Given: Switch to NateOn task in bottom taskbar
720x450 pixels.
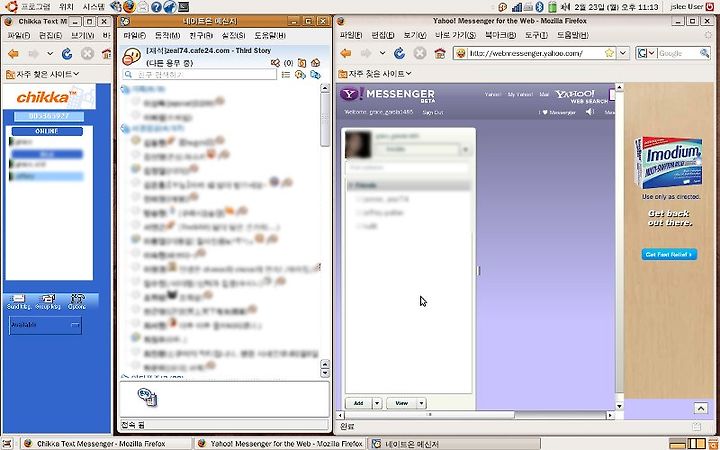Looking at the screenshot, I should (455, 444).
